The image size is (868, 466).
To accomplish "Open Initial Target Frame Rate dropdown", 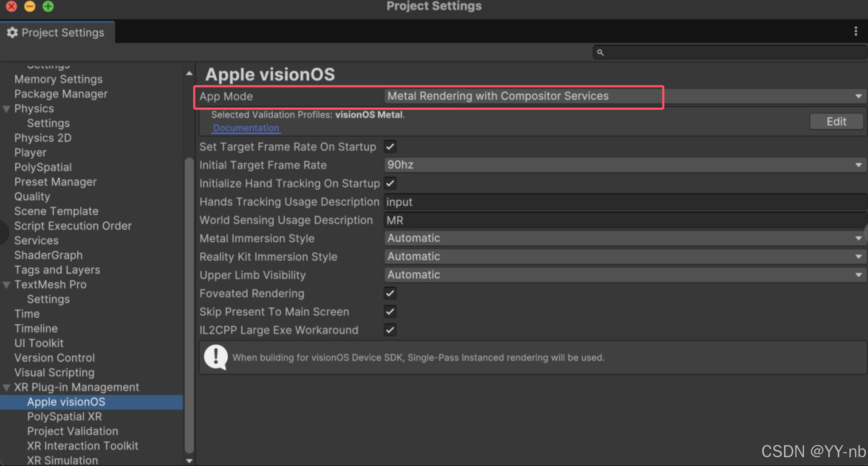I will pos(625,165).
